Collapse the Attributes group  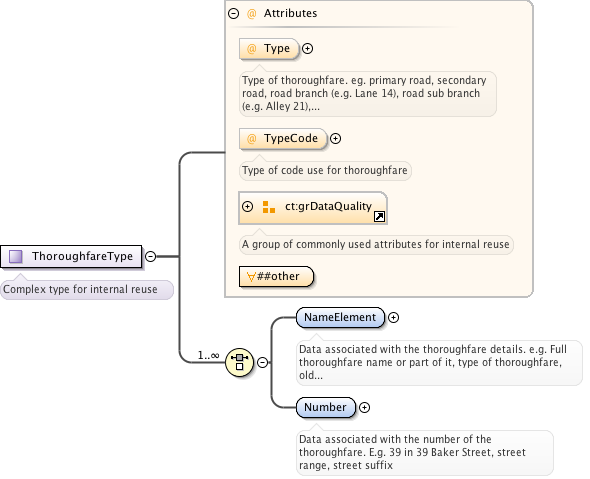(x=233, y=14)
